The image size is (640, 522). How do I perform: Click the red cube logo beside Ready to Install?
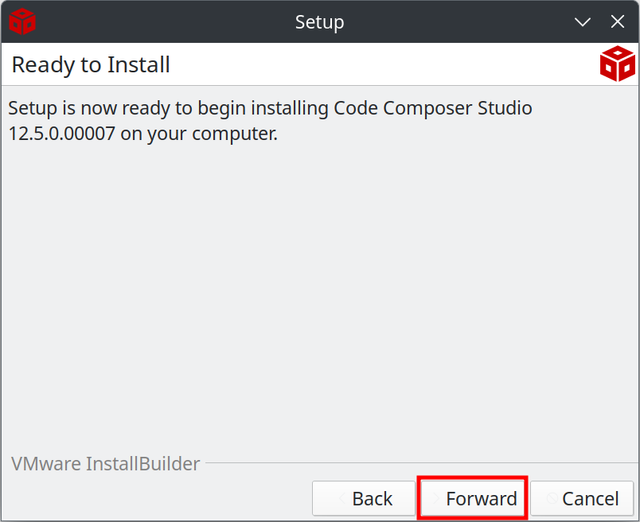point(617,64)
